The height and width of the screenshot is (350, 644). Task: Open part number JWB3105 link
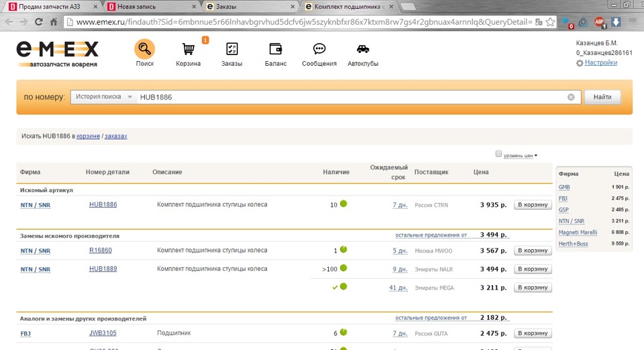point(103,333)
